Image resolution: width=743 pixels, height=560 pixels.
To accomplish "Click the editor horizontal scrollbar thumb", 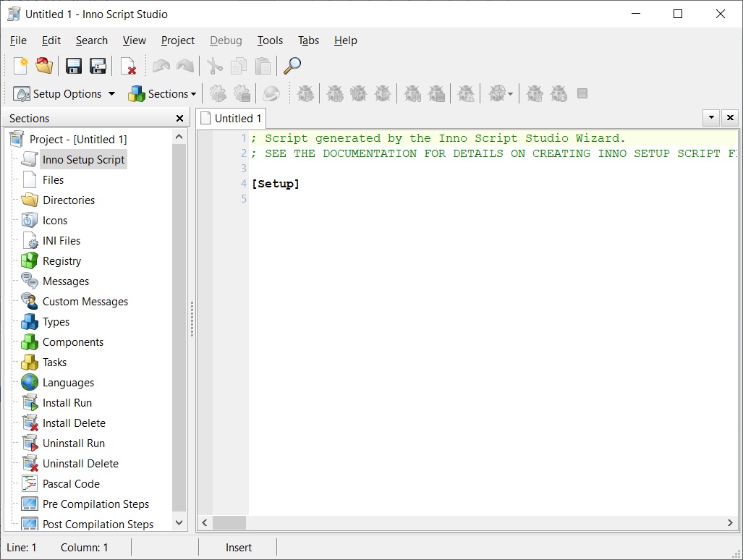I will [x=229, y=522].
